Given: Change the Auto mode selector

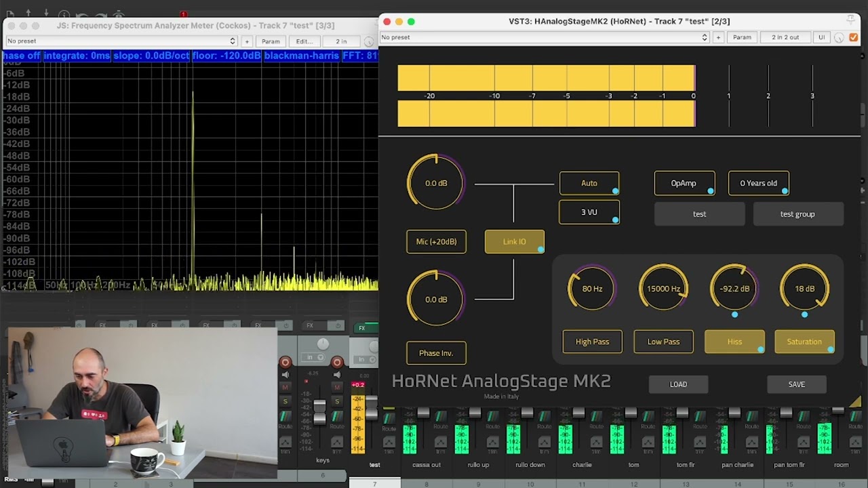Looking at the screenshot, I should (589, 183).
